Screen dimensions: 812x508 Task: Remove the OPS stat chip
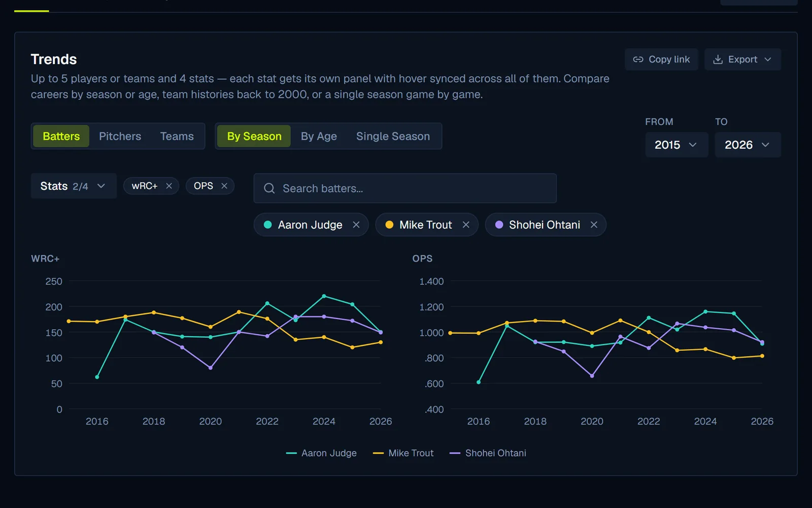[x=224, y=186]
